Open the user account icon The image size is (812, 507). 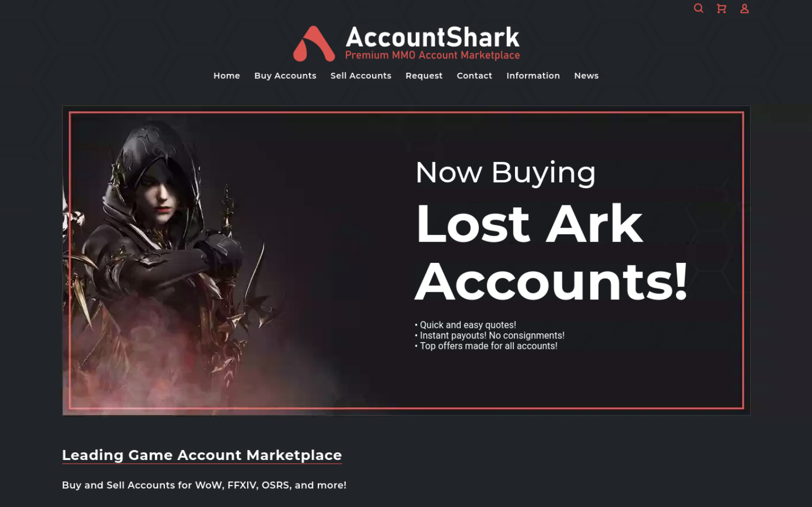(x=744, y=8)
